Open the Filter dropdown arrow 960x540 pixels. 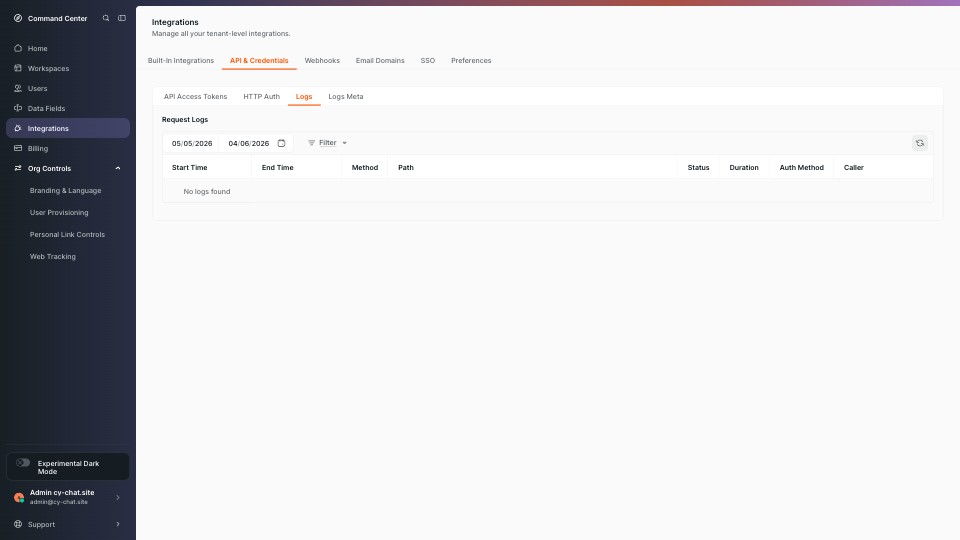(x=345, y=143)
